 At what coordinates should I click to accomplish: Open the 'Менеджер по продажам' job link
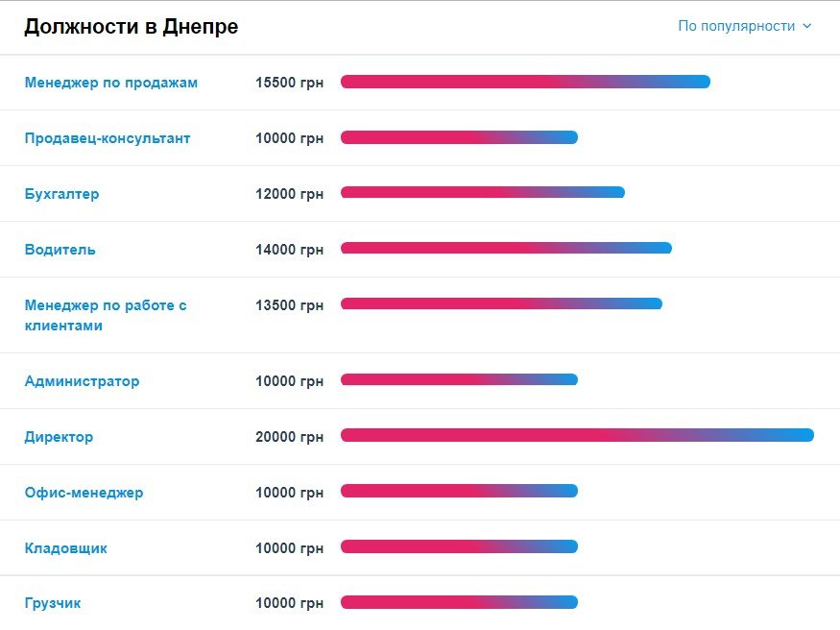coord(111,83)
